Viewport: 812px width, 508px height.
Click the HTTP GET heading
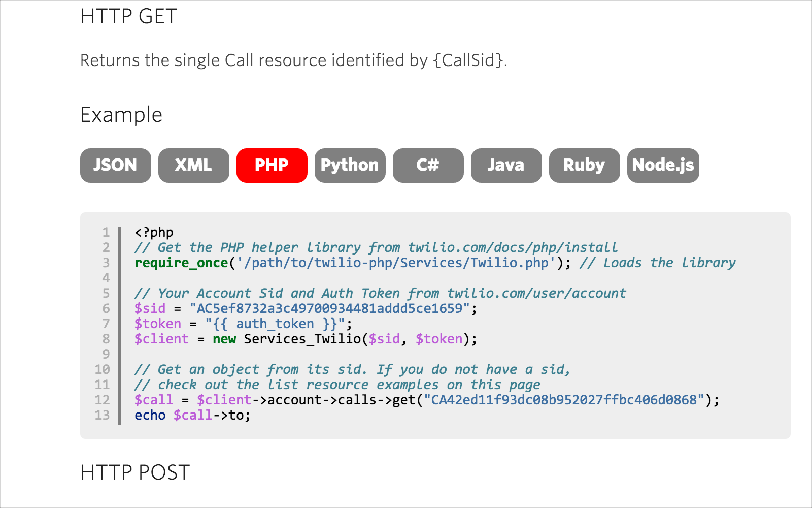[x=128, y=16]
